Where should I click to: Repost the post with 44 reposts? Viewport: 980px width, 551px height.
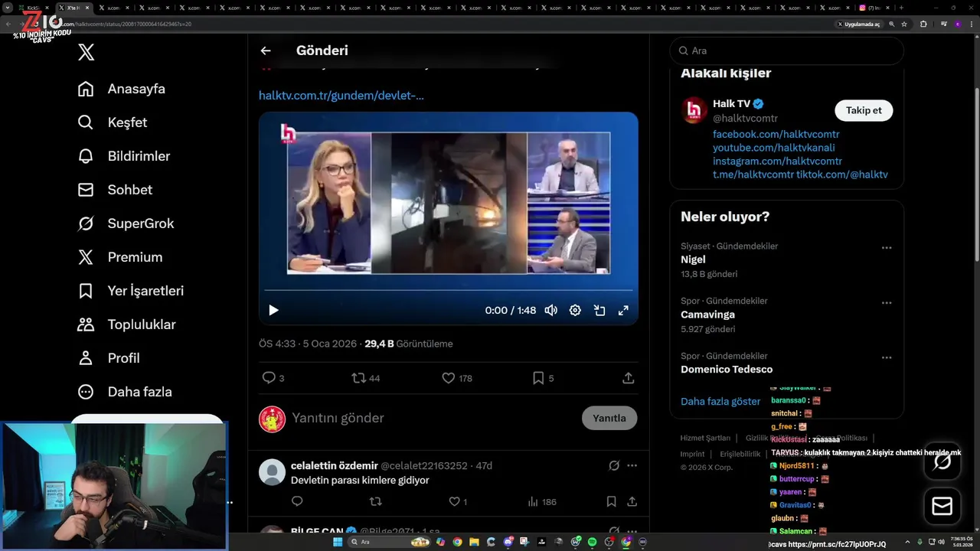[x=365, y=378]
